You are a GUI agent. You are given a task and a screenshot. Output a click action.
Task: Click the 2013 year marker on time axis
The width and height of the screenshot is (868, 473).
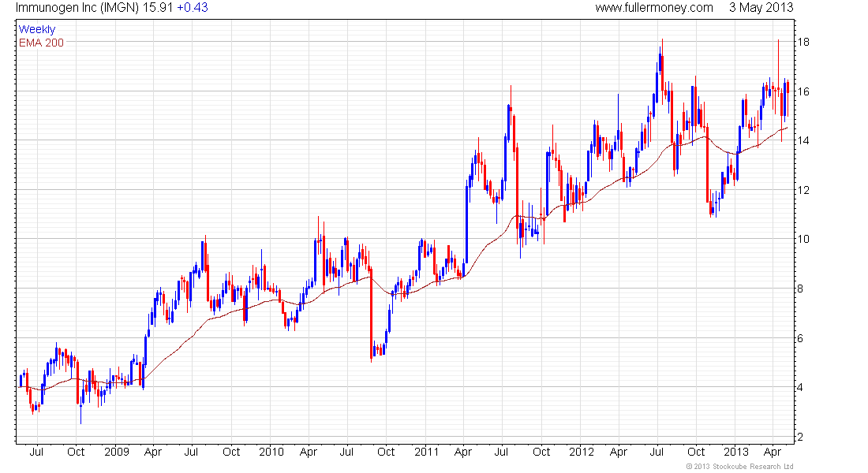pos(736,452)
